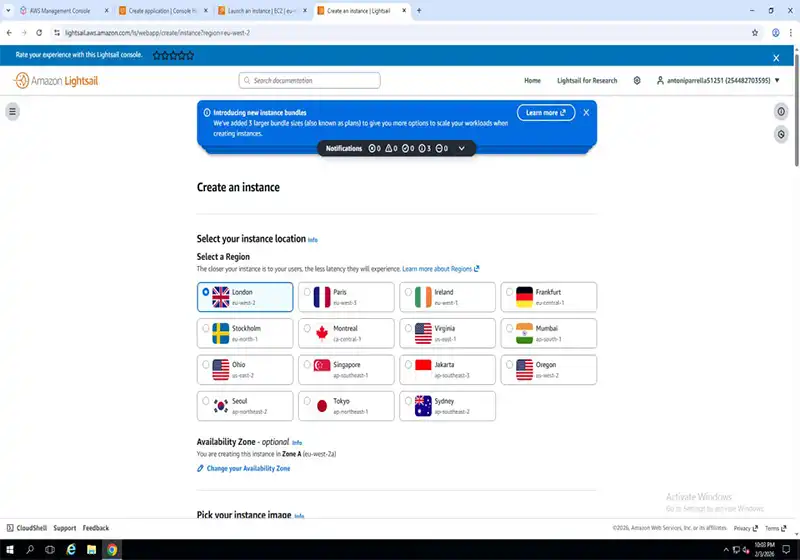
Task: Open a new browser tab
Action: (x=419, y=10)
